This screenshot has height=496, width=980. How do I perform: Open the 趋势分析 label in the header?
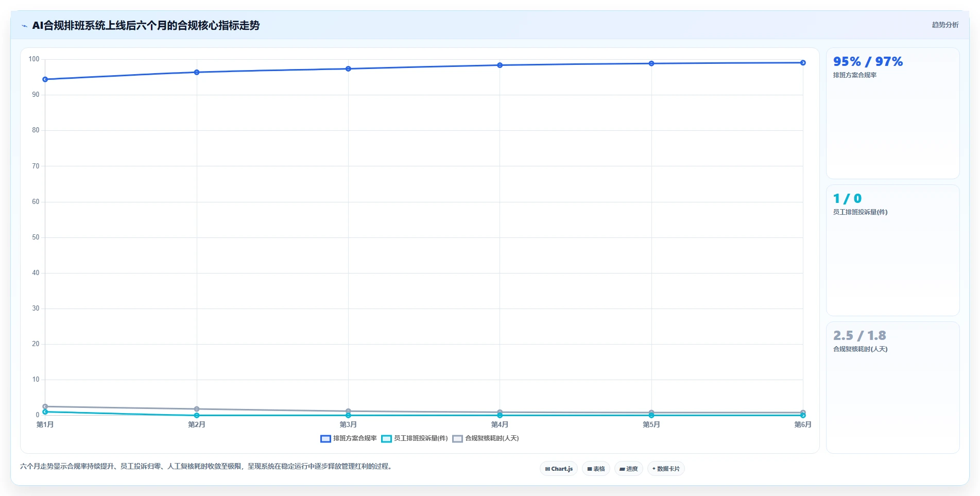[x=945, y=25]
